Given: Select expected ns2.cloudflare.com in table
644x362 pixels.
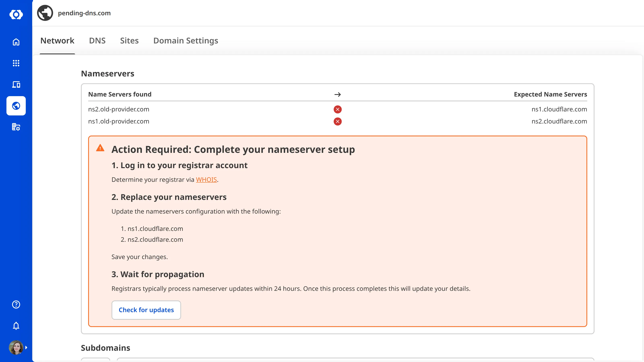Looking at the screenshot, I should [559, 121].
